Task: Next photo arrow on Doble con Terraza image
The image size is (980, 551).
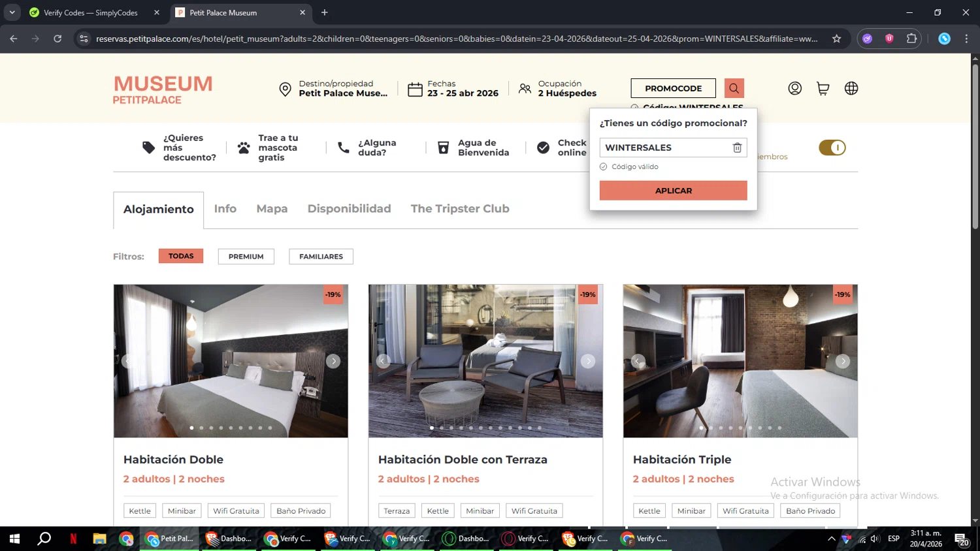Action: [x=588, y=361]
